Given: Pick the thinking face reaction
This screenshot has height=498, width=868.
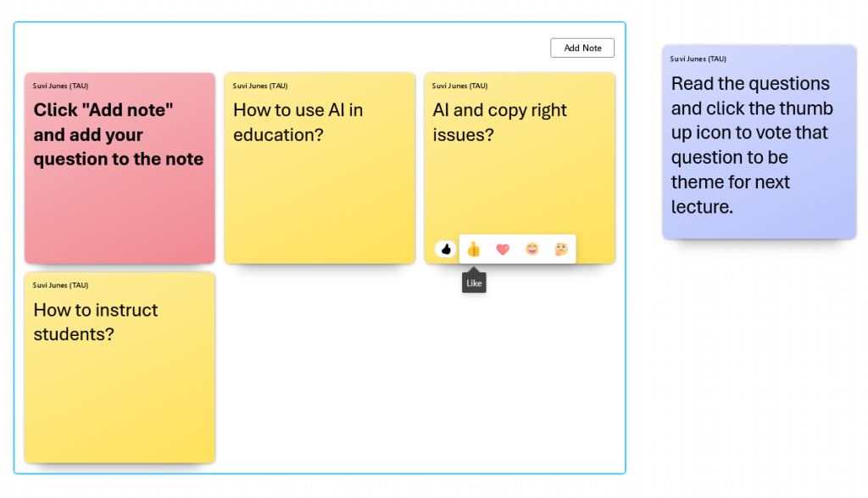Looking at the screenshot, I should (561, 249).
